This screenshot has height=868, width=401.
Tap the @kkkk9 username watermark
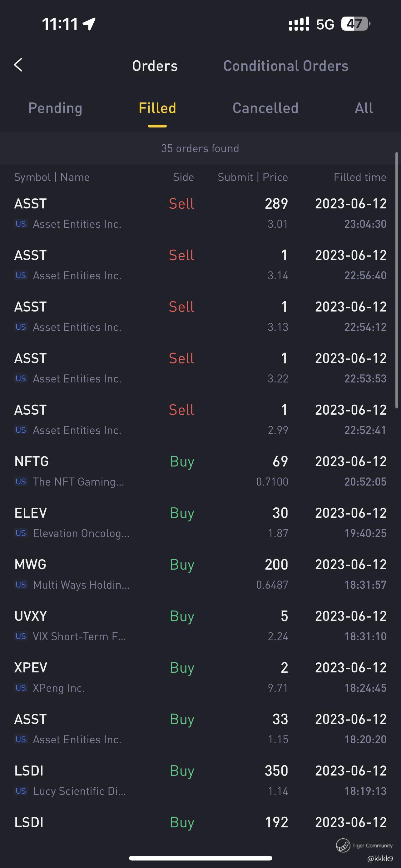(x=380, y=859)
